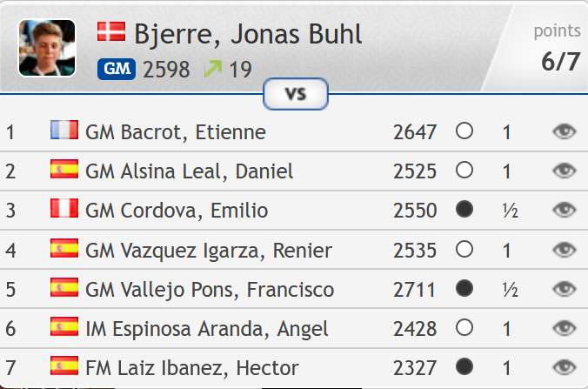Click the green rating change arrow

click(x=212, y=69)
